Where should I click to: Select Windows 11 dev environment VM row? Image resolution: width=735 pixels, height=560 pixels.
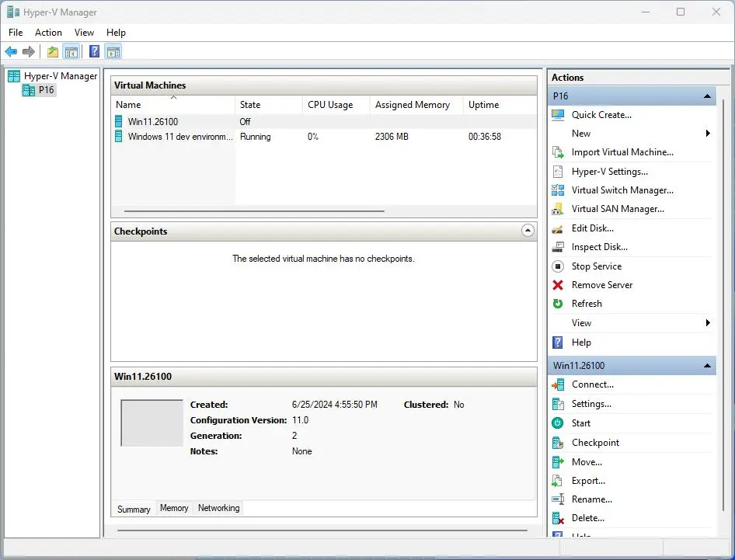pos(324,137)
